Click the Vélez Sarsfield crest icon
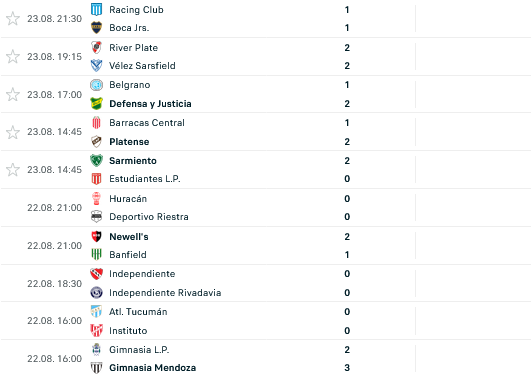Viewport: 531px width, 377px height. (97, 65)
